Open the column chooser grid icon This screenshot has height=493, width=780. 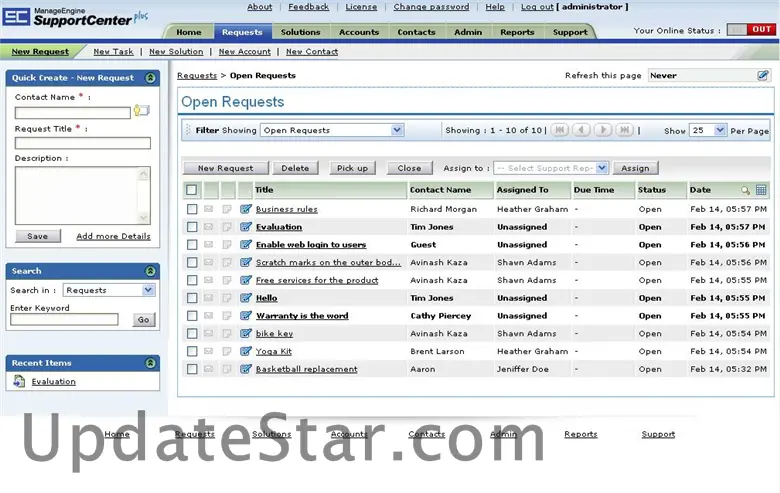(761, 190)
